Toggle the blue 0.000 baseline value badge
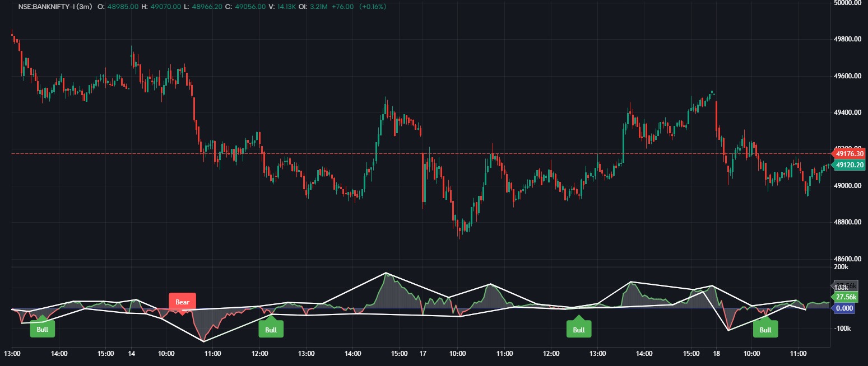The height and width of the screenshot is (366, 868). [x=845, y=308]
